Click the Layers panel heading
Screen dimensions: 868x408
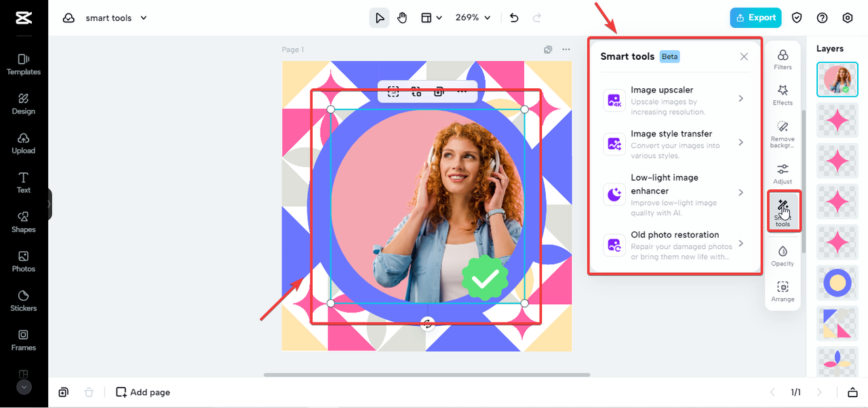pyautogui.click(x=830, y=48)
